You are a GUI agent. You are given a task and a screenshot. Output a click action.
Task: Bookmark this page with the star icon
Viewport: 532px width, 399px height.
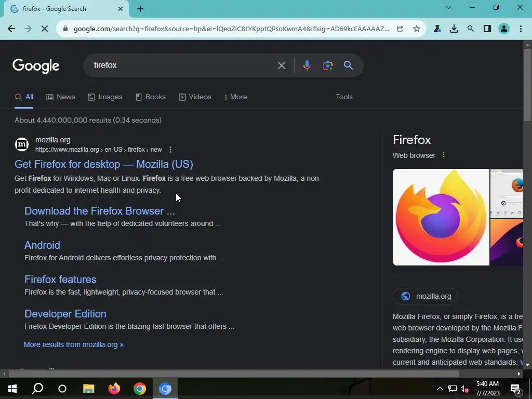(x=417, y=29)
